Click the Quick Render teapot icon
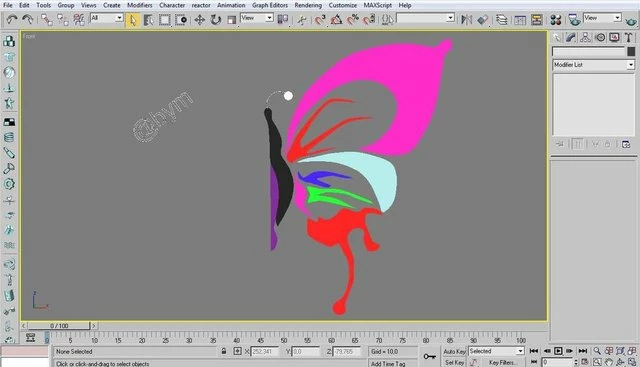Viewport: 640px width, 367px height. click(631, 20)
